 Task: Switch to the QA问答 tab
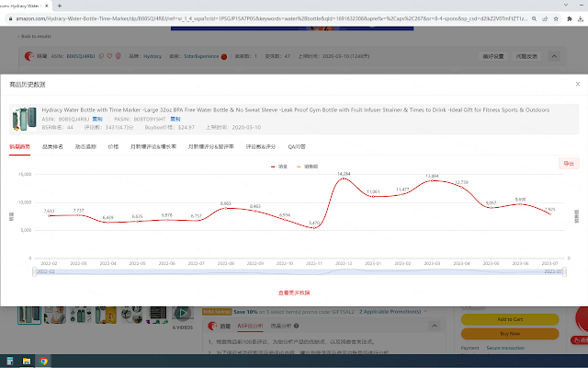(297, 147)
